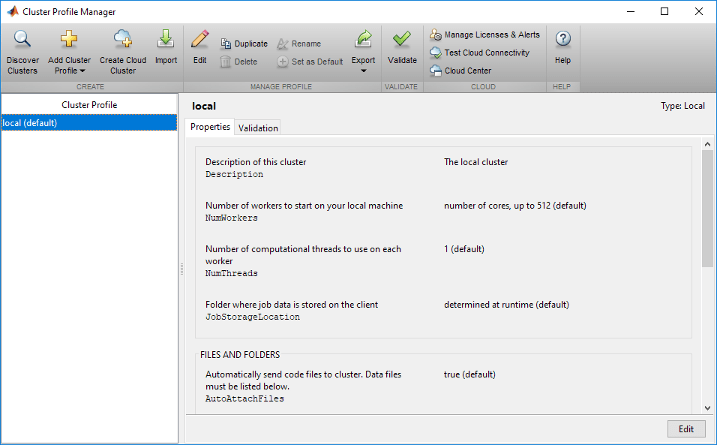This screenshot has width=717, height=445.
Task: Click the AutoAttachFiles property name
Action: point(245,399)
